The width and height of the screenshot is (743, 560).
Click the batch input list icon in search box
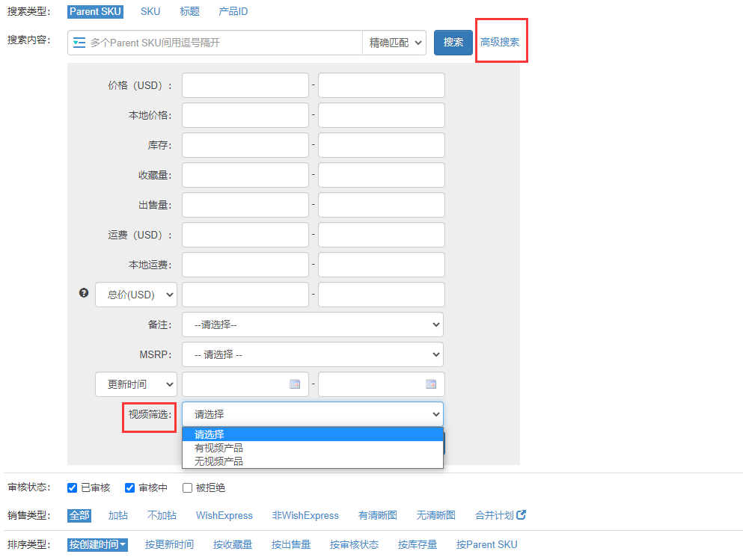pos(79,43)
